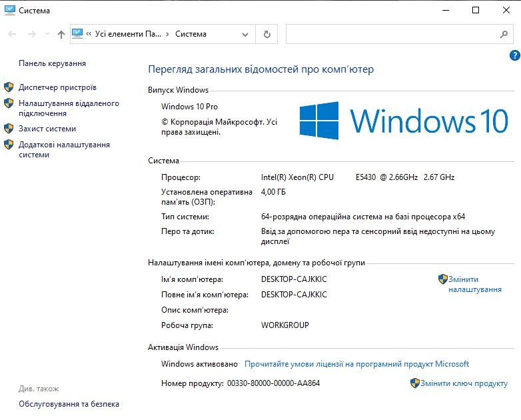Open 'Диспетчер пристроїв' link
The image size is (521, 420).
click(57, 87)
